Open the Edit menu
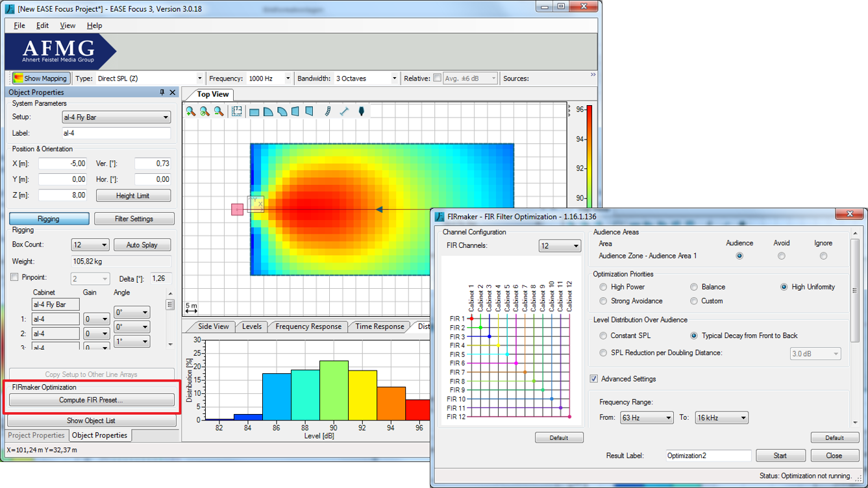 coord(42,25)
